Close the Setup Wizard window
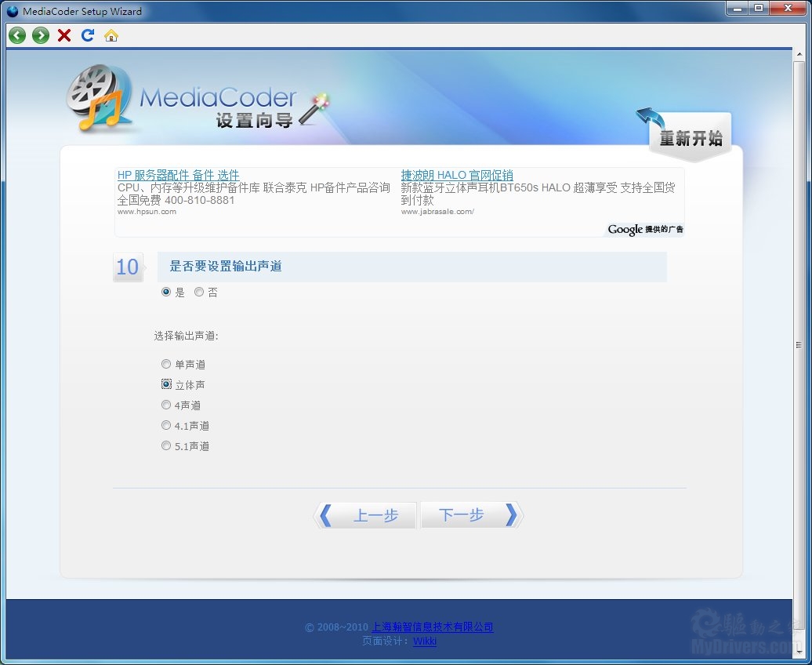 click(788, 9)
